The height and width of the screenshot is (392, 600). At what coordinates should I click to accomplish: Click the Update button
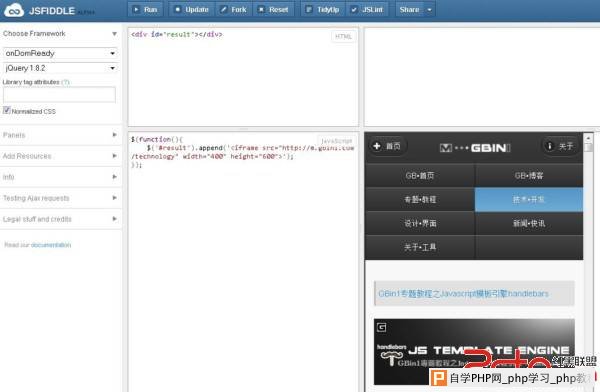pos(192,10)
